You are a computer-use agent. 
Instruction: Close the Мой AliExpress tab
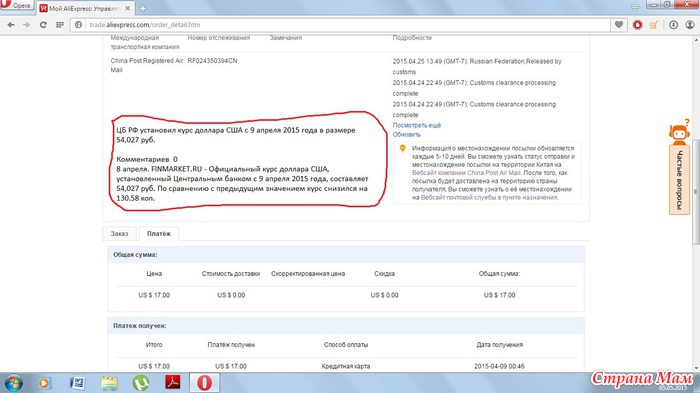(x=127, y=8)
